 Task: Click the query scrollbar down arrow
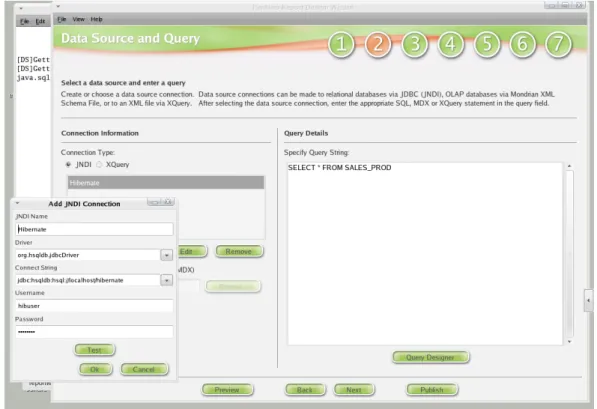point(570,342)
